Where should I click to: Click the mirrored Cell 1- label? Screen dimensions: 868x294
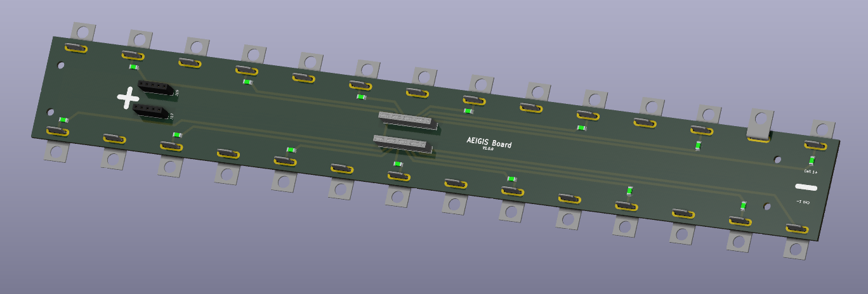tap(802, 202)
